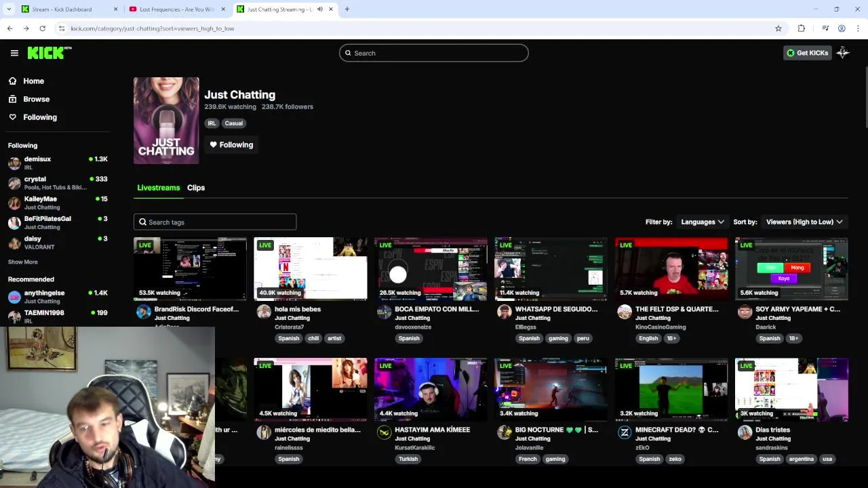Image resolution: width=868 pixels, height=488 pixels.
Task: Click the Home sidebar icon
Action: 12,81
